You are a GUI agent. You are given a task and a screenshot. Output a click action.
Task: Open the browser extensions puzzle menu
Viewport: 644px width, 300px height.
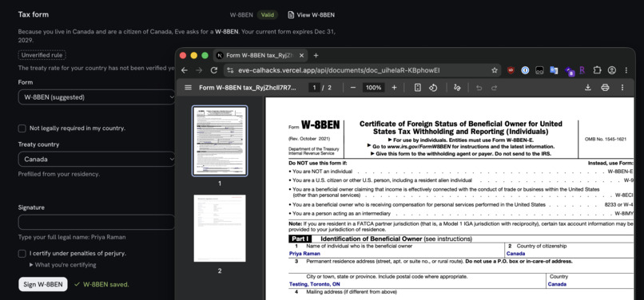point(597,70)
